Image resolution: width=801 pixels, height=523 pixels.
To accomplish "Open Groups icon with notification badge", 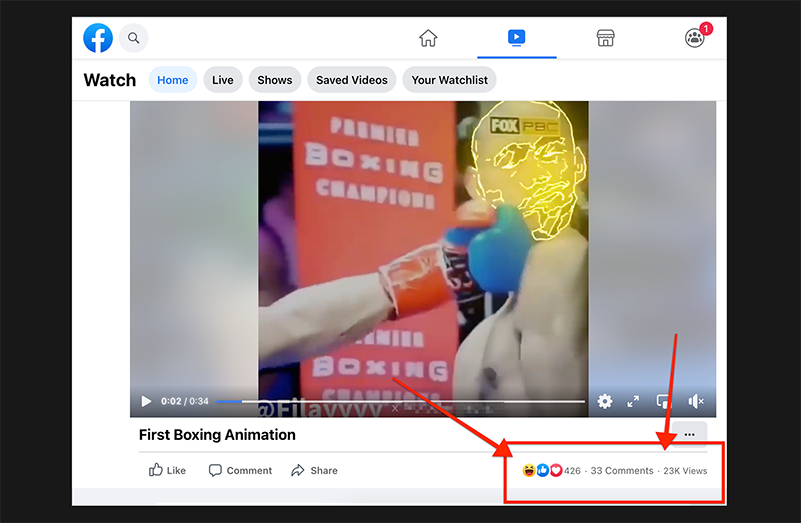I will point(695,39).
